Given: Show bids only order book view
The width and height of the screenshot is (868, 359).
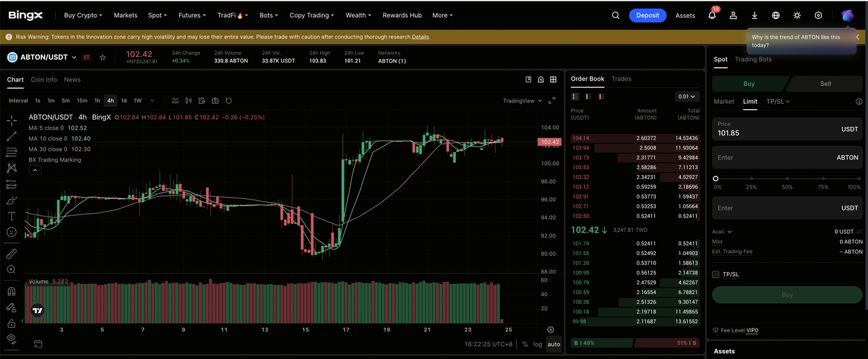Looking at the screenshot, I should coord(588,96).
